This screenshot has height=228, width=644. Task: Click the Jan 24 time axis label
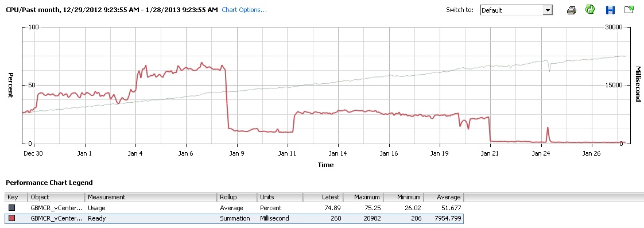point(541,154)
